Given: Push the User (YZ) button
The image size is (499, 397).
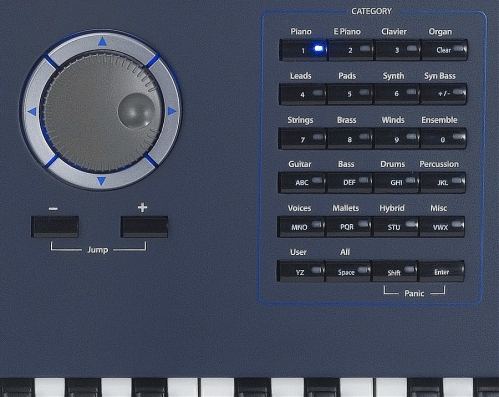Looking at the screenshot, I should pyautogui.click(x=301, y=272).
